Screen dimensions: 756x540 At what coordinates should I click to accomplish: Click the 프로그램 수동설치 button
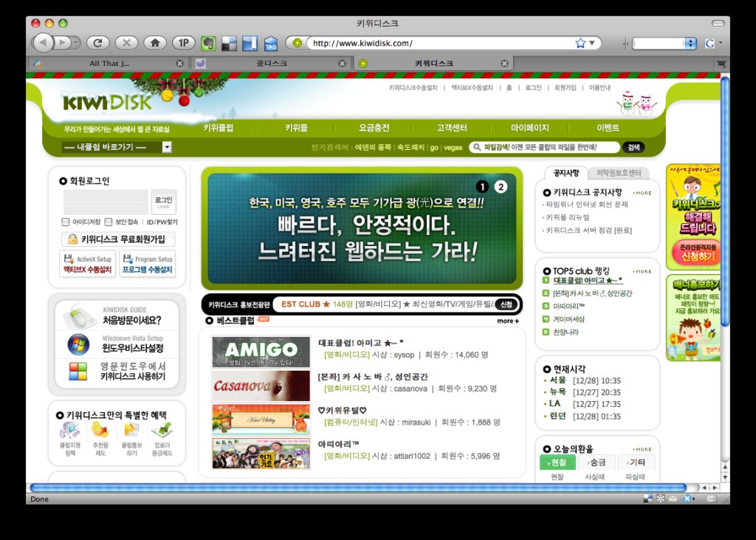pyautogui.click(x=147, y=264)
